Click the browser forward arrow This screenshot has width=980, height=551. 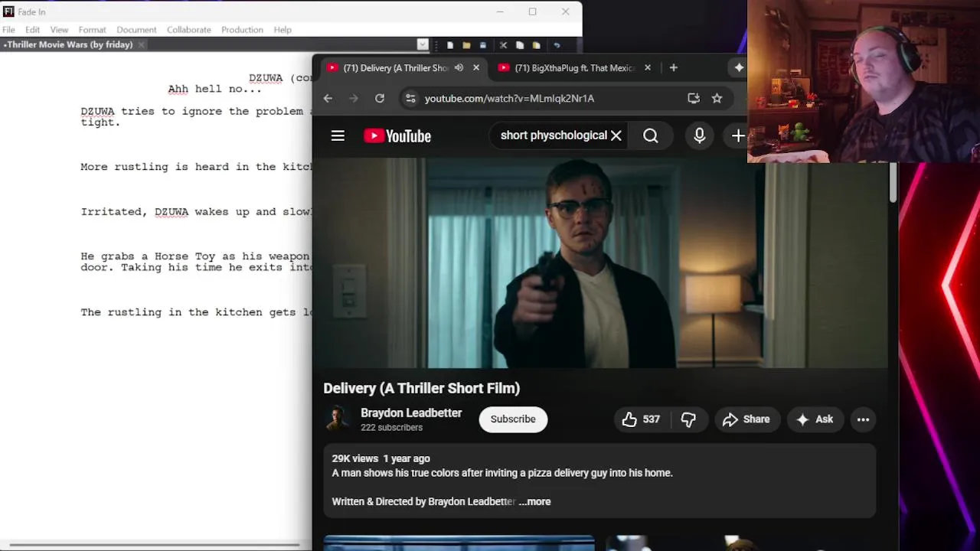pyautogui.click(x=353, y=98)
